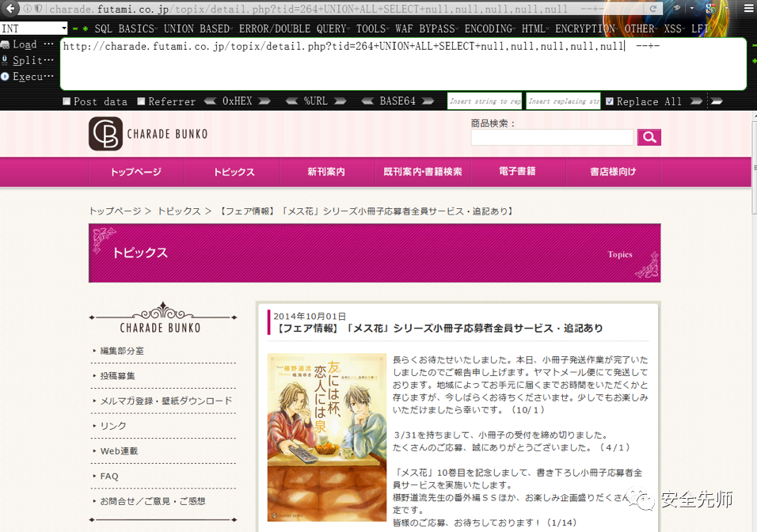Screen dimensions: 757x532
Task: Open the トピックス navigation tab
Action: click(x=232, y=172)
